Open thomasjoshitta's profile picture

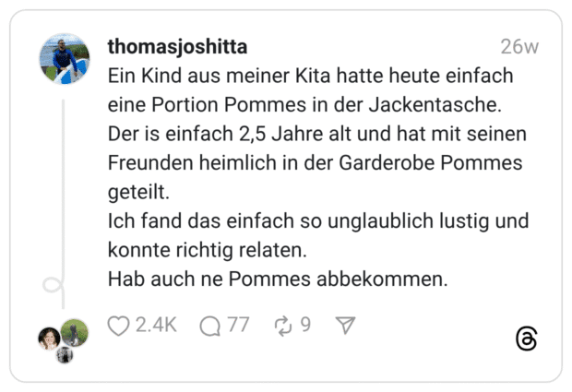pos(65,58)
